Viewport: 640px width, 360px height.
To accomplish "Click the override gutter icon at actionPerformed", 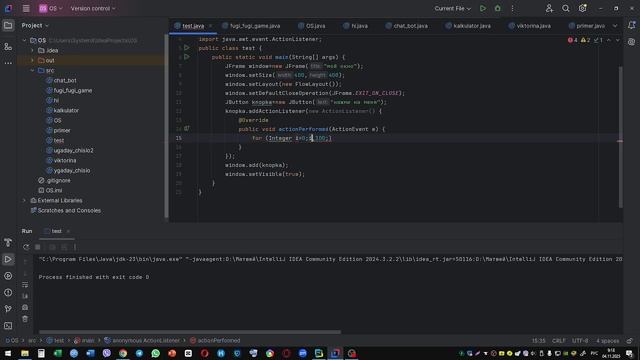I will click(x=187, y=129).
